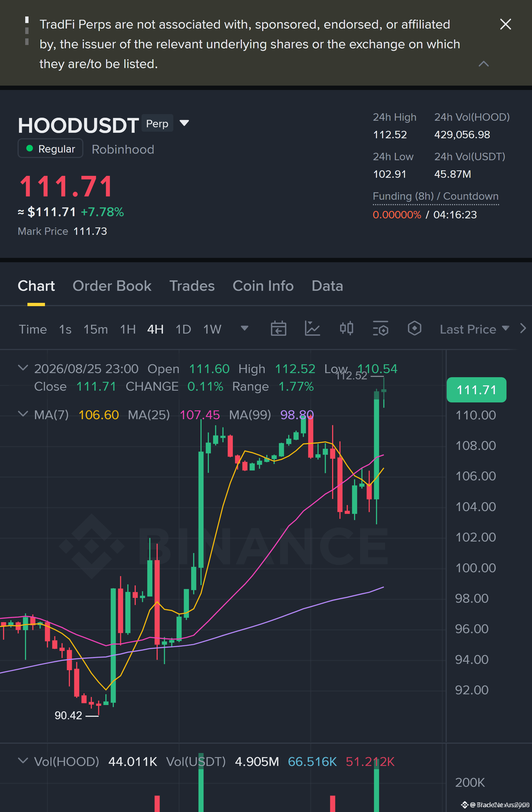The width and height of the screenshot is (532, 812).
Task: Select the Time chart view
Action: coord(33,329)
